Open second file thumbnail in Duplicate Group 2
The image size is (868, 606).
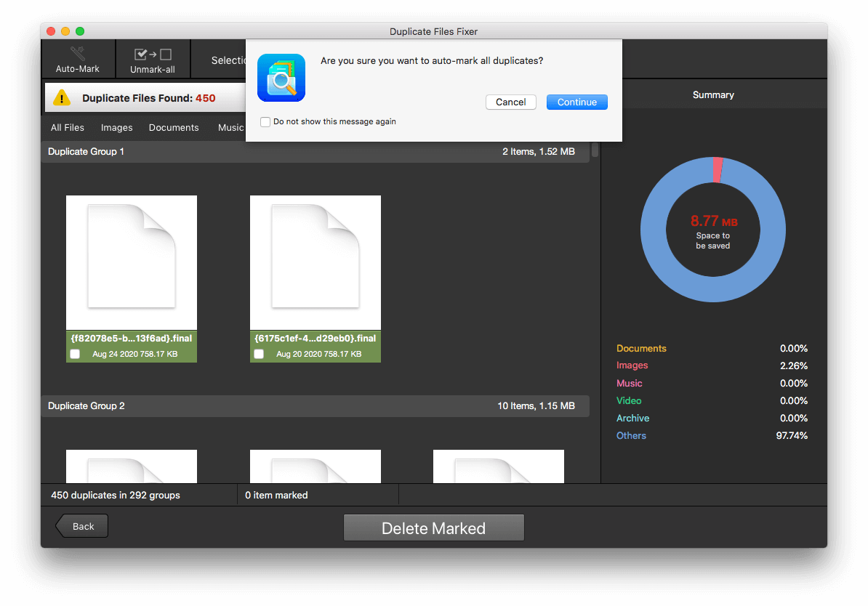click(316, 466)
